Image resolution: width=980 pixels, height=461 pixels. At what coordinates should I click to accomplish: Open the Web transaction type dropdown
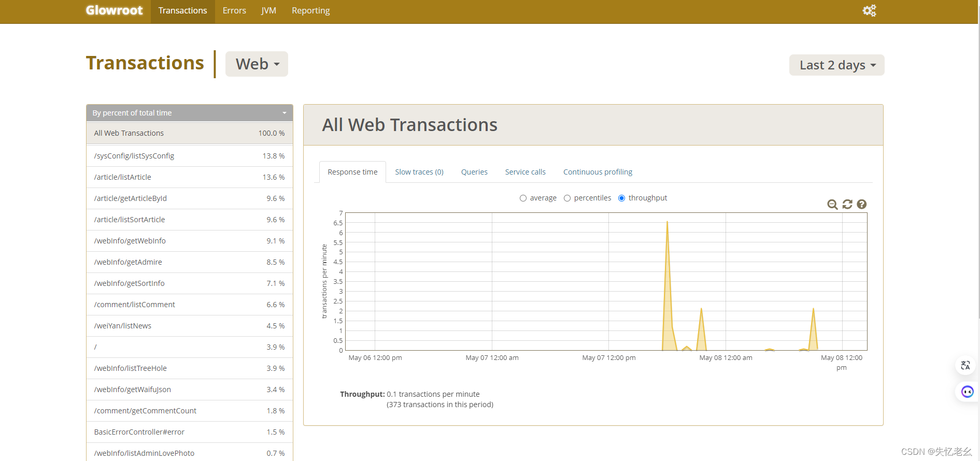click(257, 64)
